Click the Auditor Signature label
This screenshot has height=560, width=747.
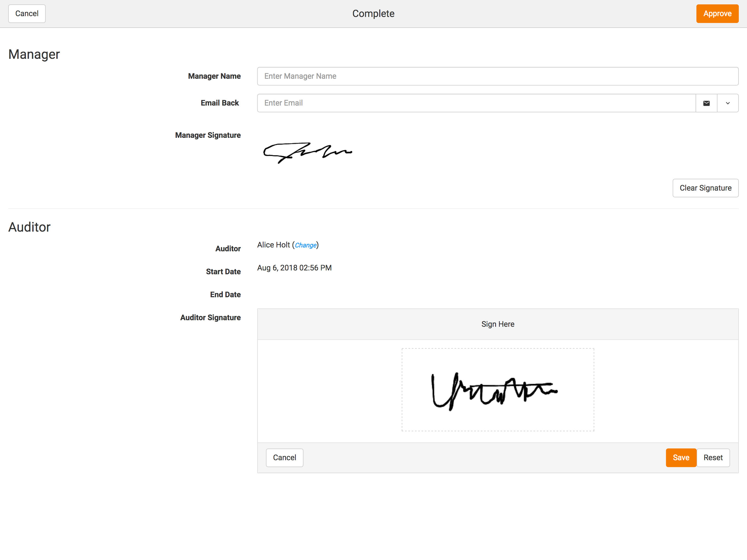(x=210, y=317)
